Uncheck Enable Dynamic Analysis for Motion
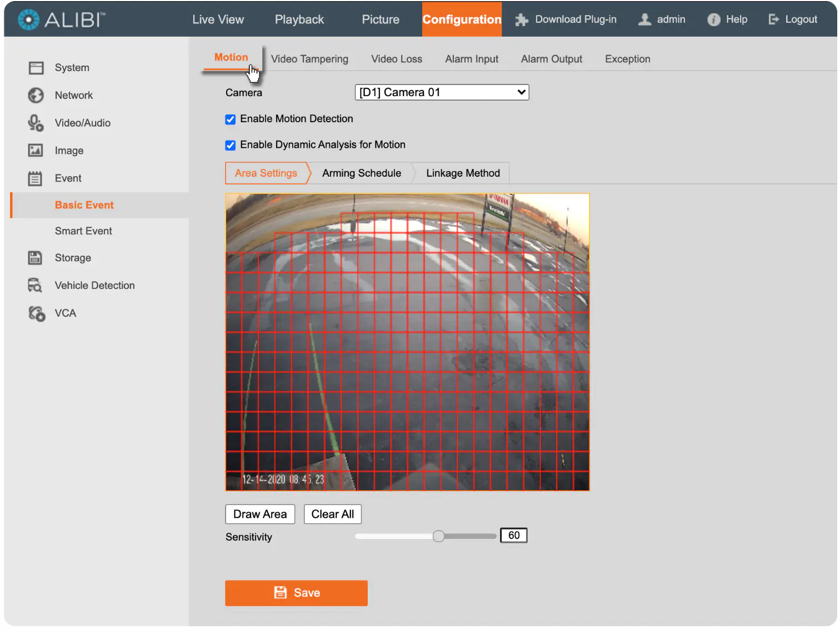Viewport: 840px width, 630px height. pyautogui.click(x=231, y=146)
